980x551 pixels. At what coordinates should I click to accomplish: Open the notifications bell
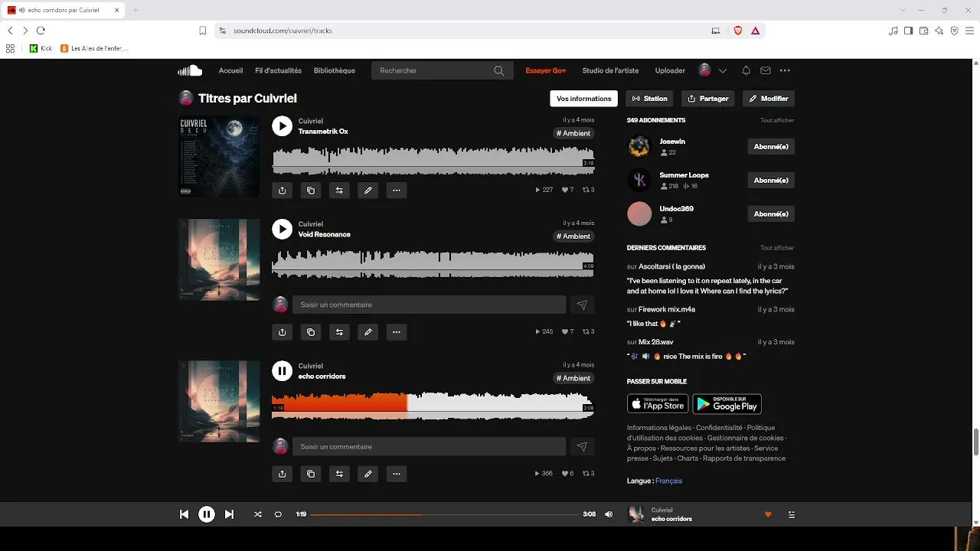click(x=746, y=70)
